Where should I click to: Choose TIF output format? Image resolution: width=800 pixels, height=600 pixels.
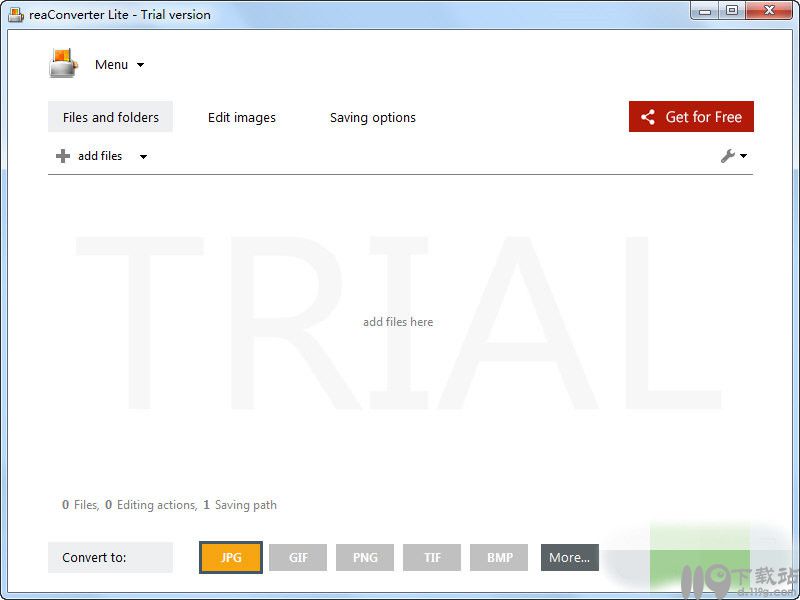[x=432, y=557]
